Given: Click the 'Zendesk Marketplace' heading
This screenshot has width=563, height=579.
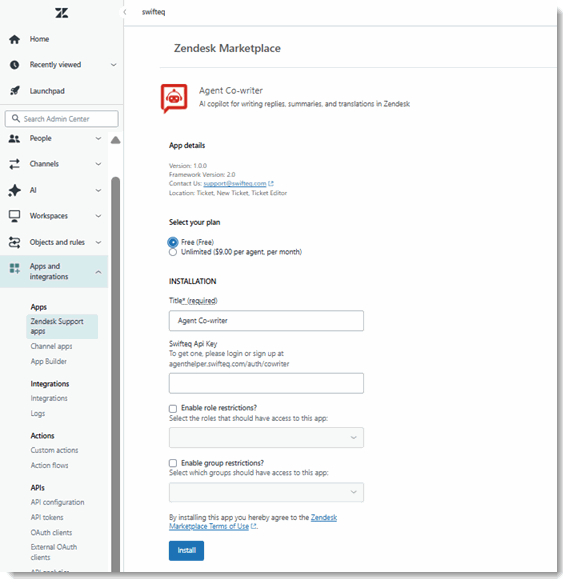Looking at the screenshot, I should (227, 48).
